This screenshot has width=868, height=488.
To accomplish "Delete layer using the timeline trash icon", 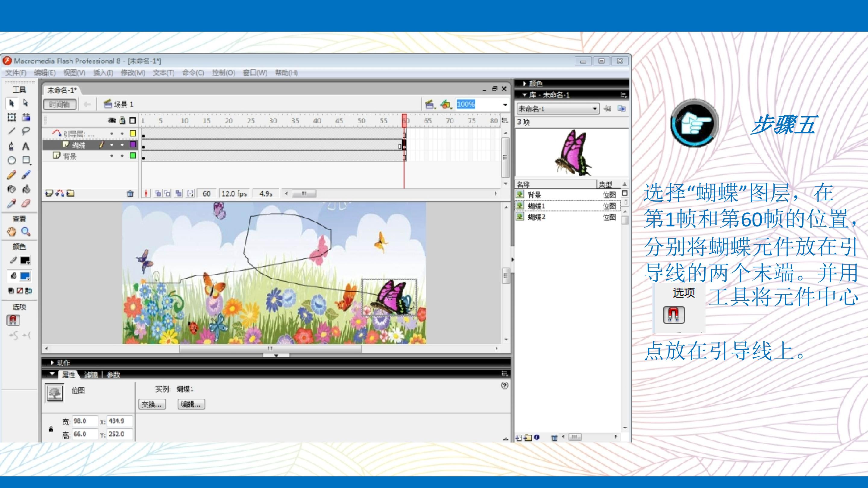I will click(x=130, y=194).
